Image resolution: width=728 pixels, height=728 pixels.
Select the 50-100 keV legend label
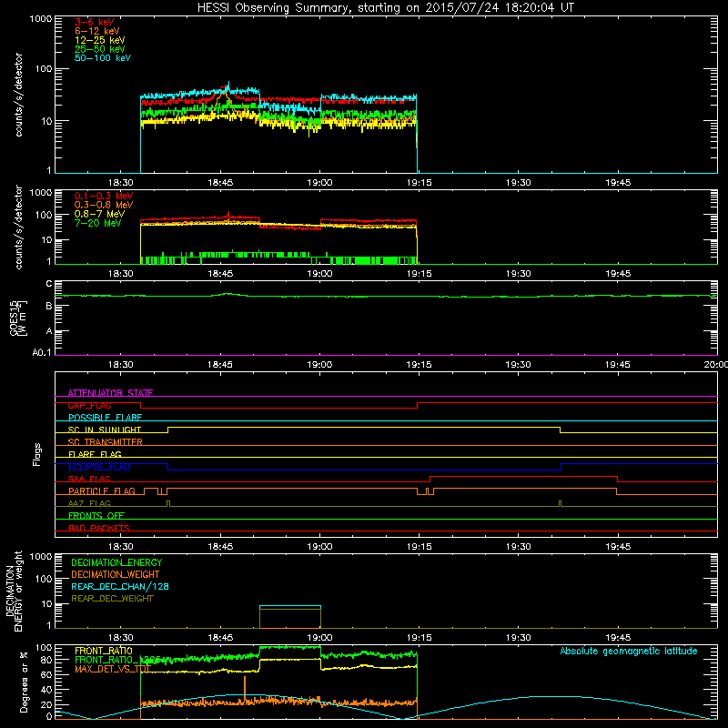[103, 58]
